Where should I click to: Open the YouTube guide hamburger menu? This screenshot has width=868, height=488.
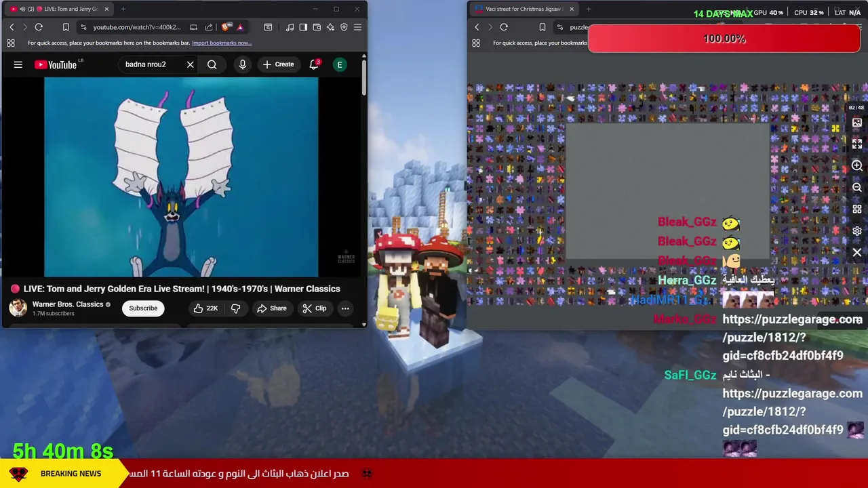[18, 64]
